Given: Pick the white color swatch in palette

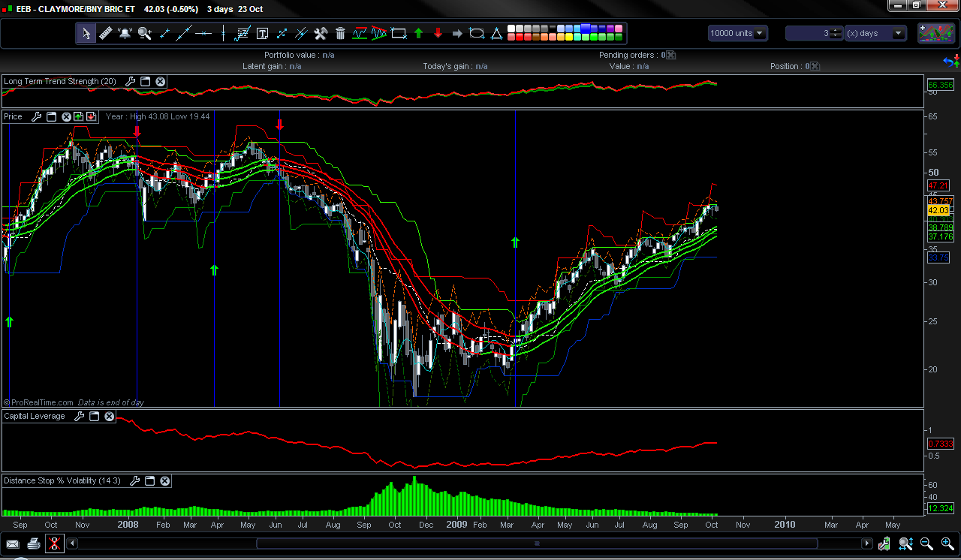Looking at the screenshot, I should tap(512, 29).
